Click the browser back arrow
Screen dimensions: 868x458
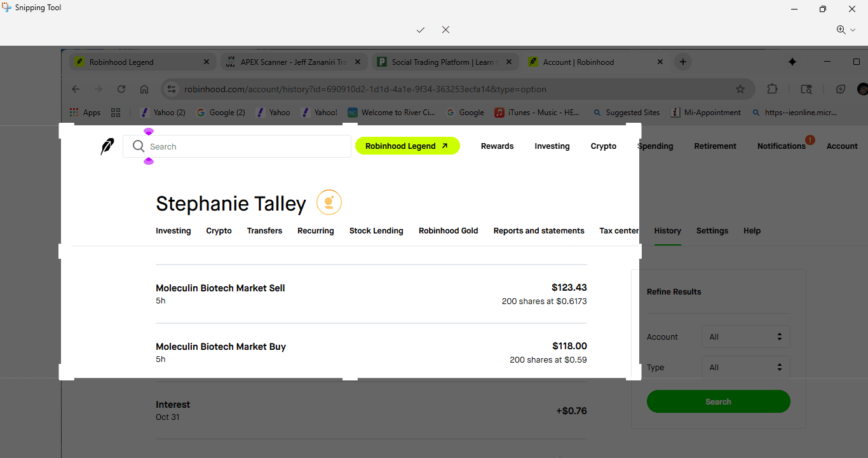(76, 90)
